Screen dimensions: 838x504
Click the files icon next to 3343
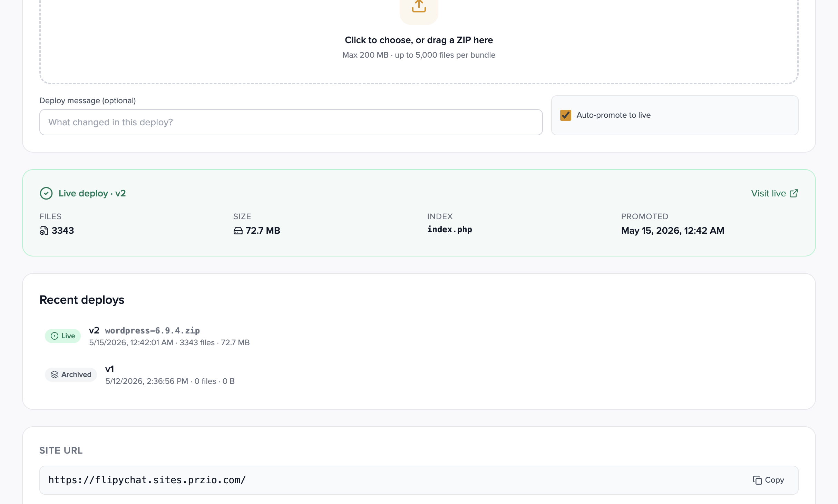[x=43, y=231]
